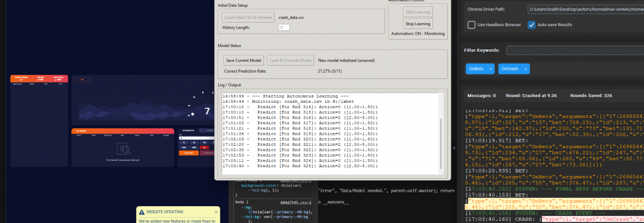Image resolution: width=644 pixels, height=223 pixels.
Task: Click Load & Override Model button
Action: [x=290, y=60]
